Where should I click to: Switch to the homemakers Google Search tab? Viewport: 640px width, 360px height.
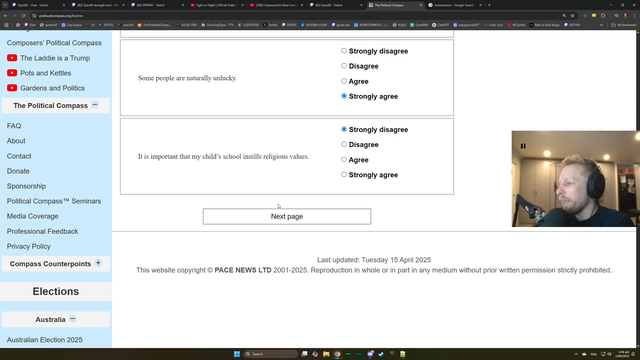pyautogui.click(x=454, y=5)
